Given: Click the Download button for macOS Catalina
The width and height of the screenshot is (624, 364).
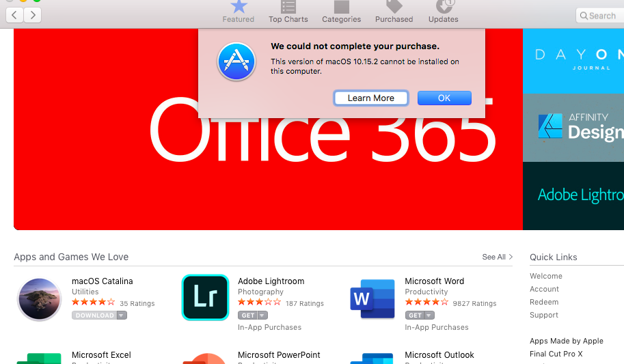Looking at the screenshot, I should (95, 316).
